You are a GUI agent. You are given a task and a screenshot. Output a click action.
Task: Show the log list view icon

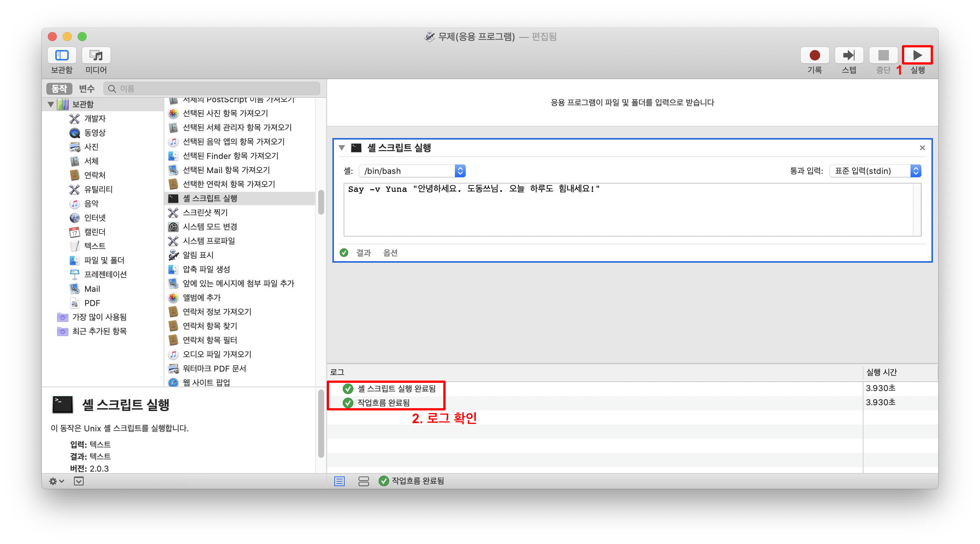(x=339, y=481)
